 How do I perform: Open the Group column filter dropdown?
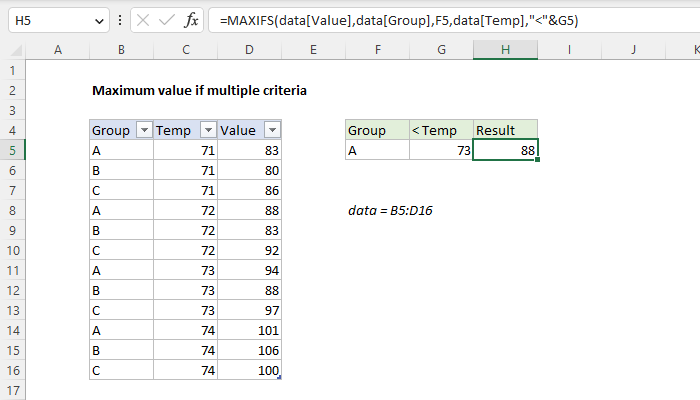(x=144, y=130)
